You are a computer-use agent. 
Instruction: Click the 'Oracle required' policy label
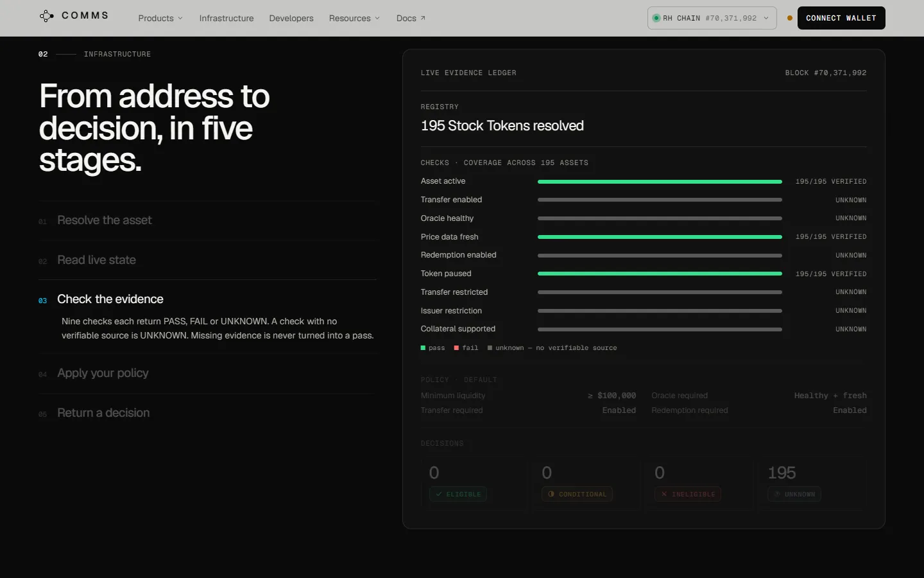680,396
